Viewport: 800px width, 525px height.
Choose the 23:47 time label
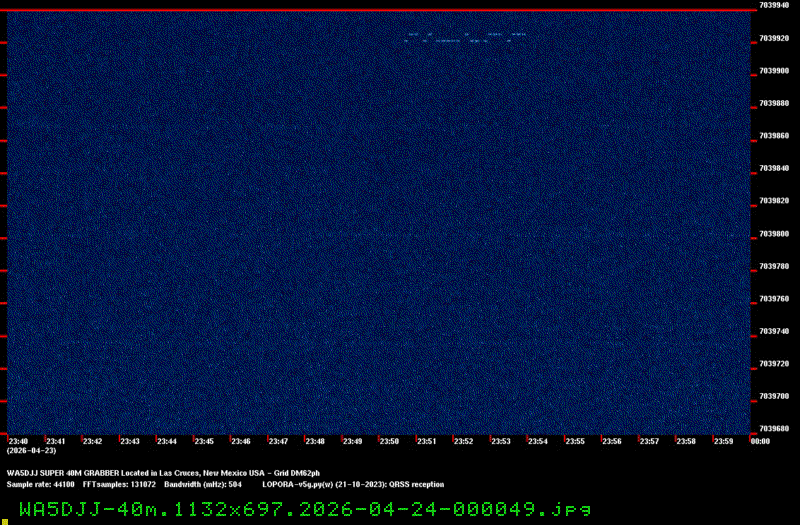click(x=278, y=441)
